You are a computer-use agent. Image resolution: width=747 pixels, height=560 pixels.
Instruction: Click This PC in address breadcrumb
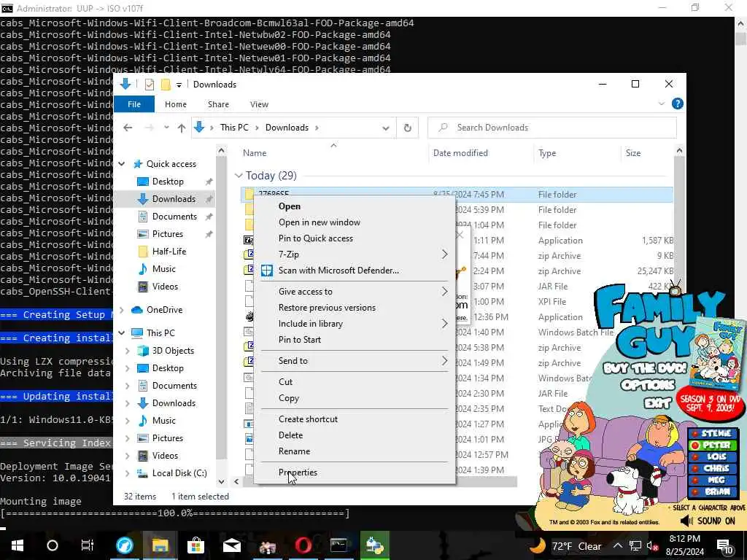point(234,128)
